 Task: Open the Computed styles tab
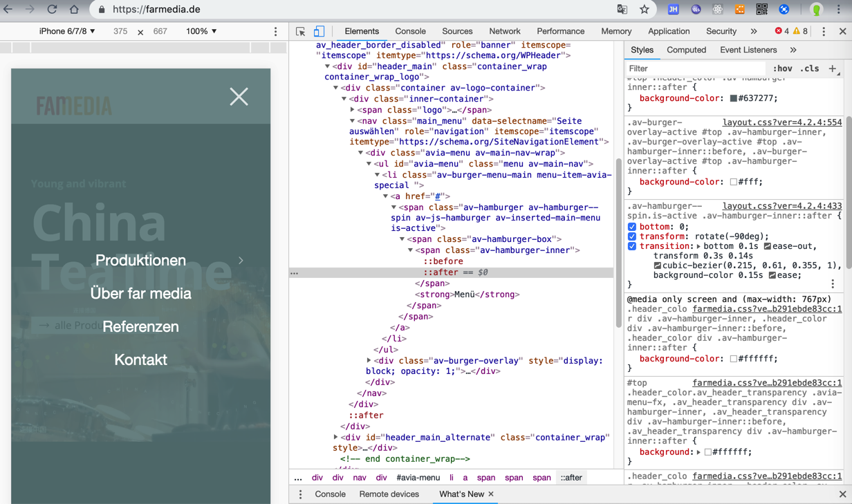[686, 50]
